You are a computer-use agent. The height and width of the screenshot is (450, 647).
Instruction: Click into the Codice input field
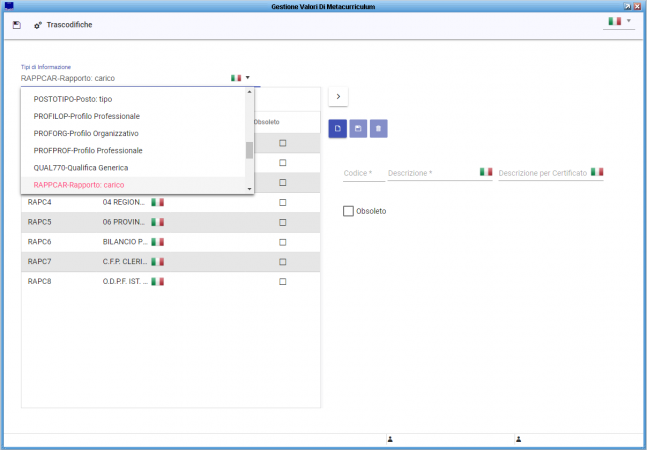[363, 173]
